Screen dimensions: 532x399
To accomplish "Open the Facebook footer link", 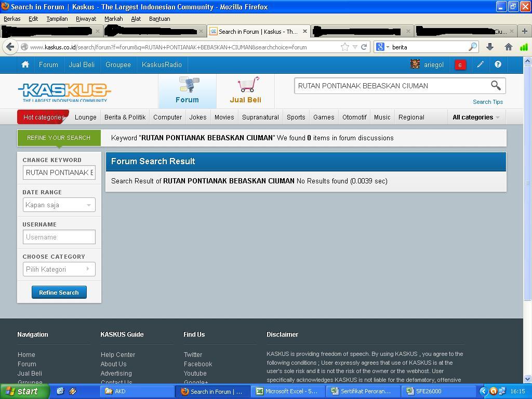I will (x=198, y=364).
